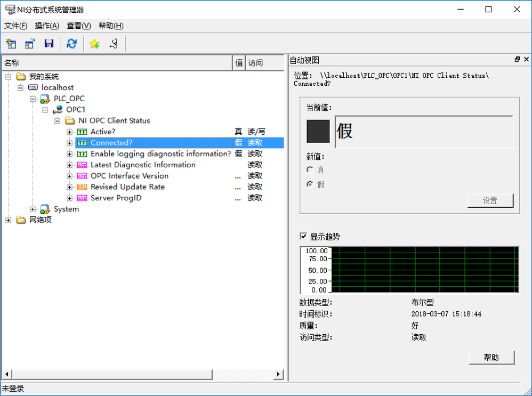Open the 帮助(H) menu

coord(111,26)
